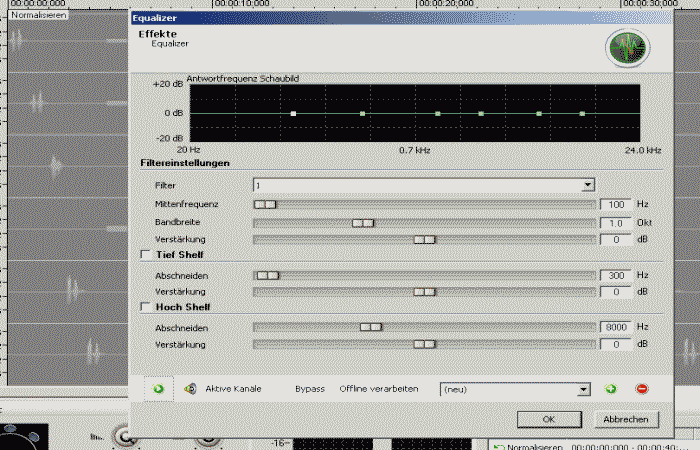This screenshot has width=700, height=450.
Task: Enable the Hoch Shelf checkbox
Action: click(x=146, y=307)
